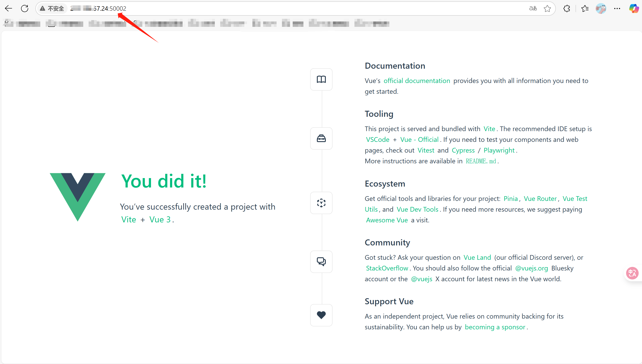Click the not secure warning badge
642x364 pixels.
tap(52, 9)
